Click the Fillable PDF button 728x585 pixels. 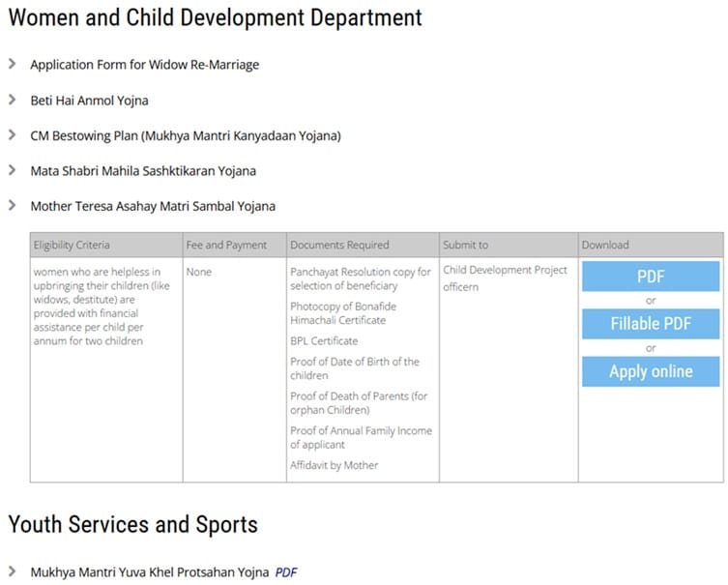click(651, 324)
